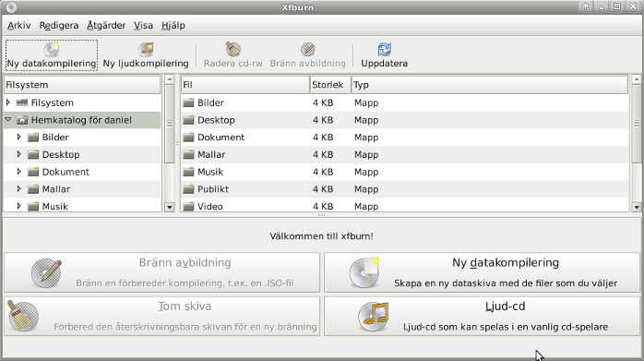644x361 pixels.
Task: Click the tree pane scrollbar down arrow
Action: pos(169,207)
